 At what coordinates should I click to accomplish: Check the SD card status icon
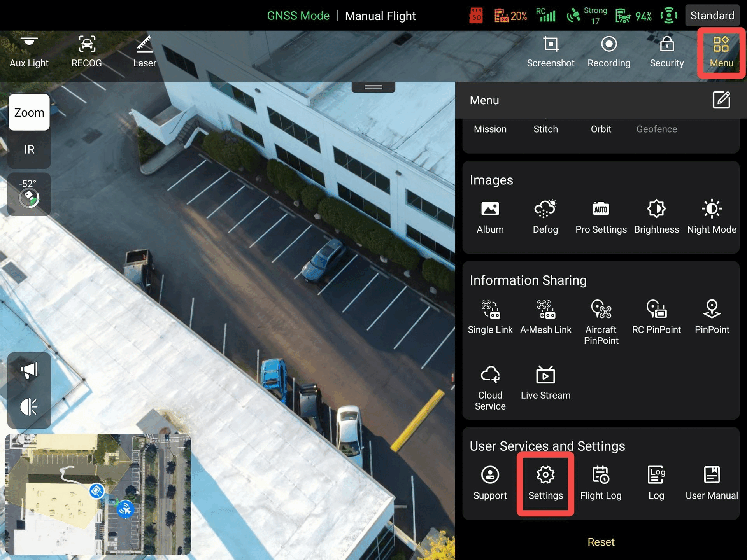click(x=476, y=16)
